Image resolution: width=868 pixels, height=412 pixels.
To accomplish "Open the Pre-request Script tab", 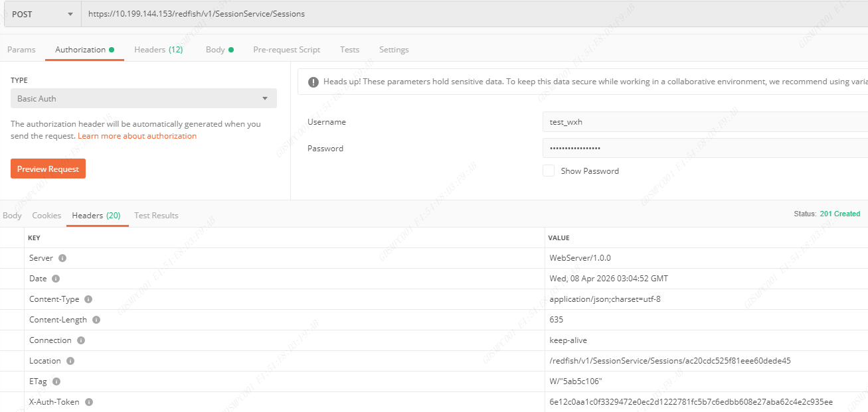I will [x=286, y=50].
